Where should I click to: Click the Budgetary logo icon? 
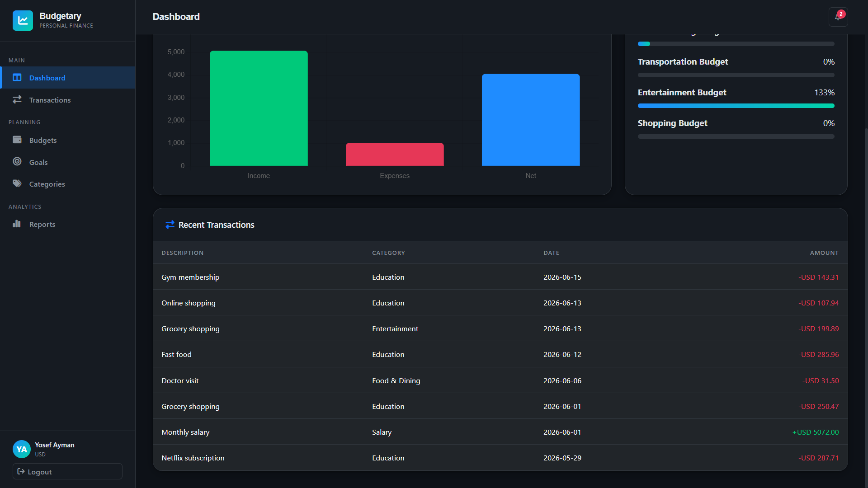pyautogui.click(x=23, y=20)
